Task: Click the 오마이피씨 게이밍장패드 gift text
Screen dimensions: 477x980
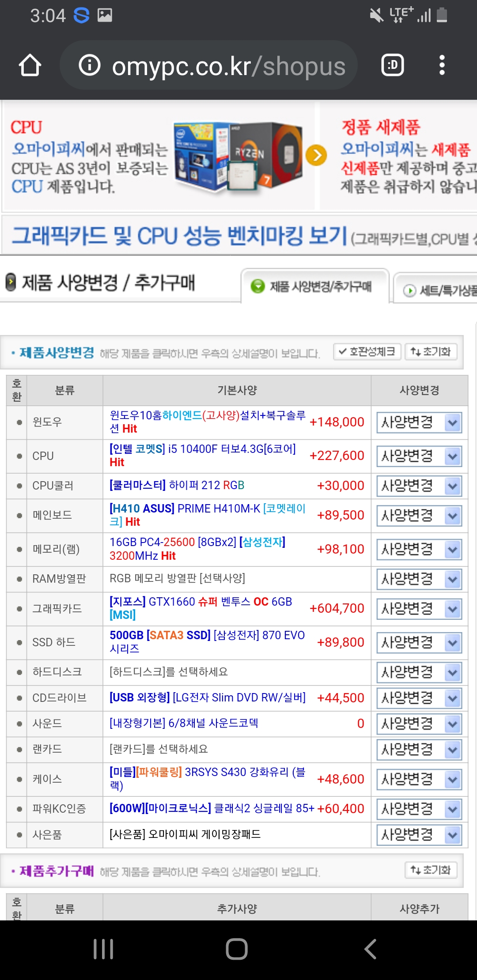Action: point(185,834)
